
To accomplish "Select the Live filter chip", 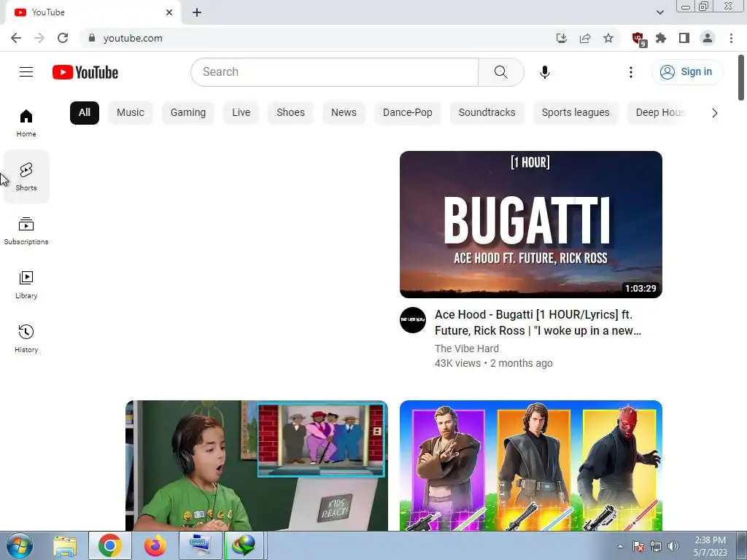I will click(x=241, y=113).
